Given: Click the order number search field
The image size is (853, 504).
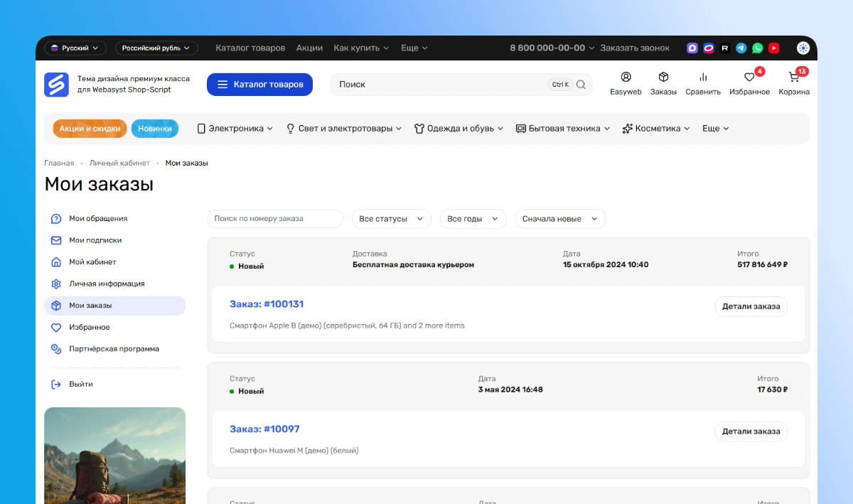Looking at the screenshot, I should click(275, 219).
